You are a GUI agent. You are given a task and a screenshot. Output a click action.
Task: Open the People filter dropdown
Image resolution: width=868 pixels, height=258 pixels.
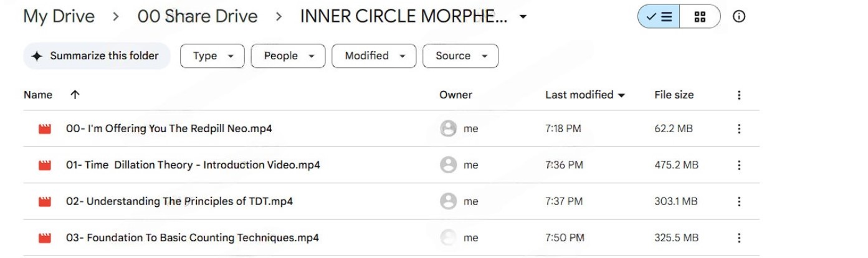(x=288, y=56)
